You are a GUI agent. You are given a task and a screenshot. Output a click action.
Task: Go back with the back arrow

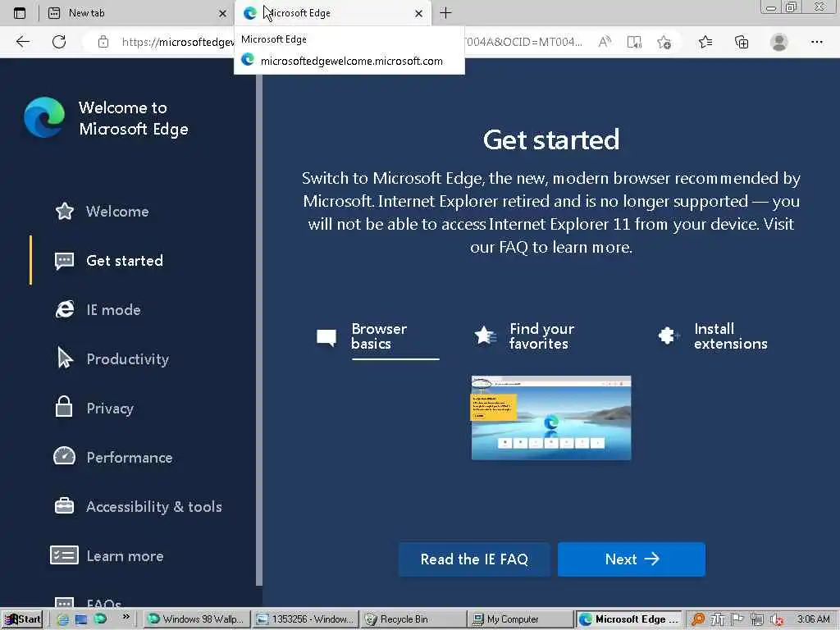click(22, 42)
